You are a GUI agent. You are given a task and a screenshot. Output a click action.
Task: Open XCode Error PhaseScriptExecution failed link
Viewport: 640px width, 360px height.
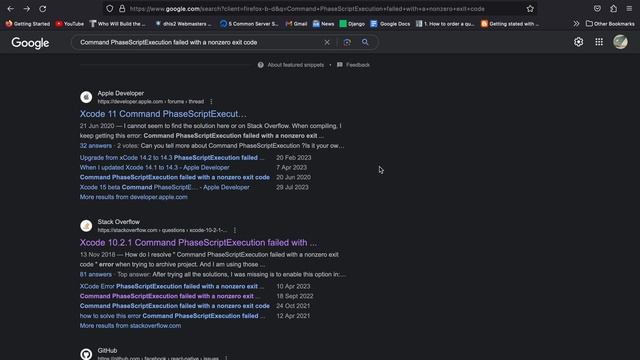click(172, 286)
